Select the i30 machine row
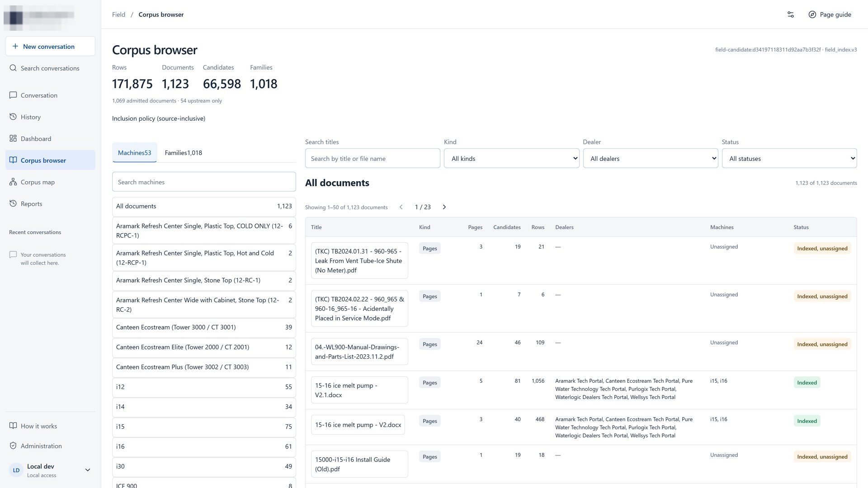The width and height of the screenshot is (868, 488). click(204, 466)
